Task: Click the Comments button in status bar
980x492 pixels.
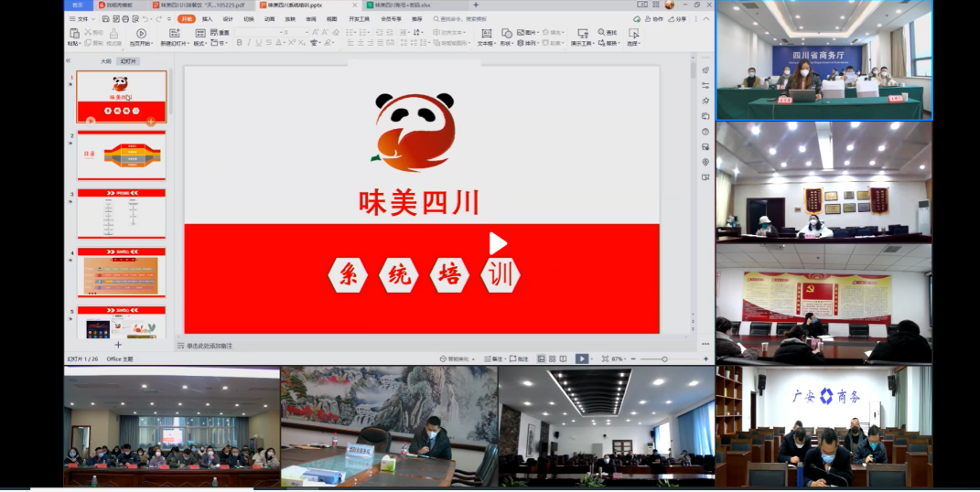Action: [x=519, y=359]
